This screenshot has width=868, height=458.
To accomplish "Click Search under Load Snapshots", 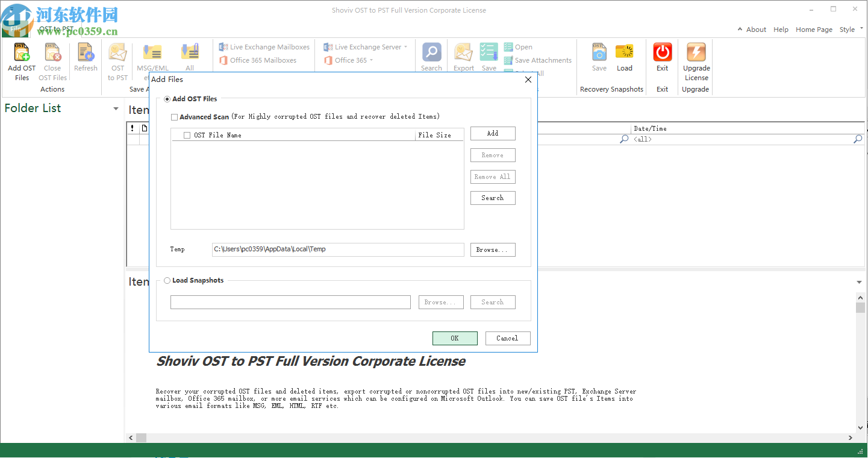I will tap(493, 302).
